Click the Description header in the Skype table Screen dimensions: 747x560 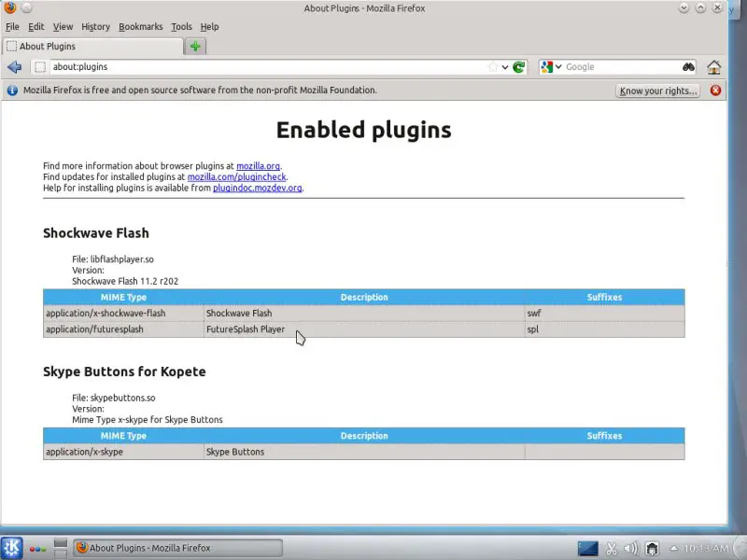[364, 436]
